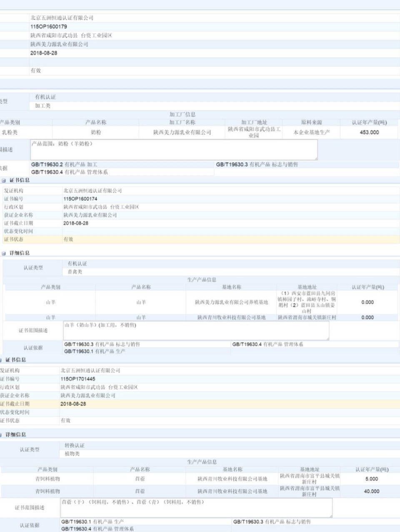Click the GB/T19630.2 有机产品 加工 standard
This screenshot has width=400, height=532.
pyautogui.click(x=64, y=165)
